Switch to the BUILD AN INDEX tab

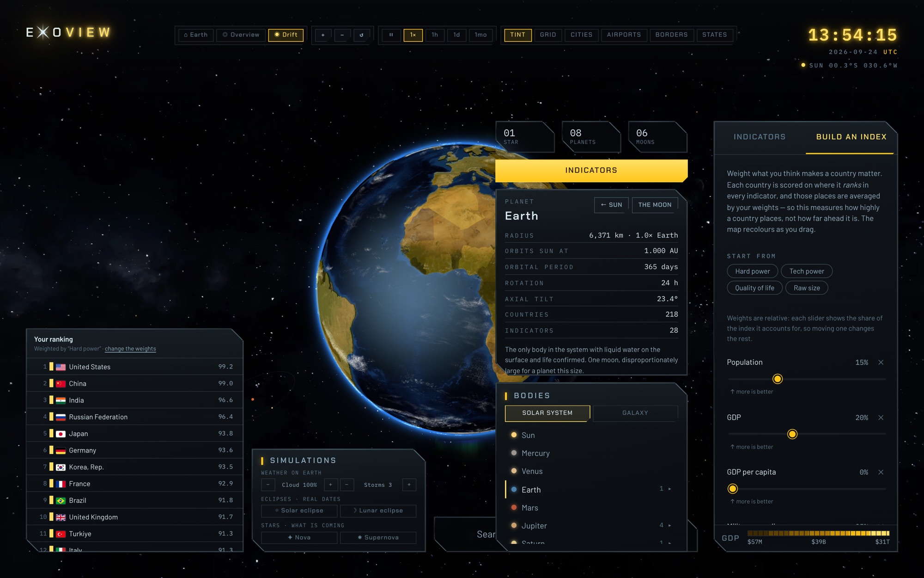[851, 137]
